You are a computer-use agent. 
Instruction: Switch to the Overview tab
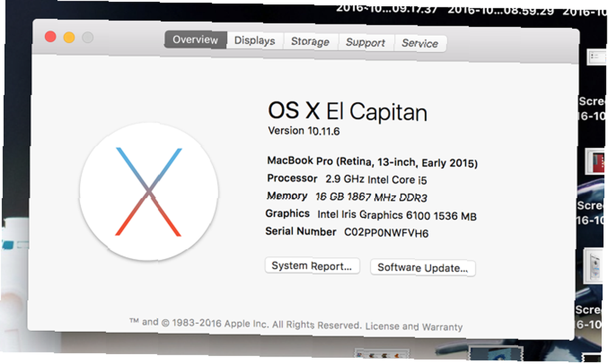(195, 39)
